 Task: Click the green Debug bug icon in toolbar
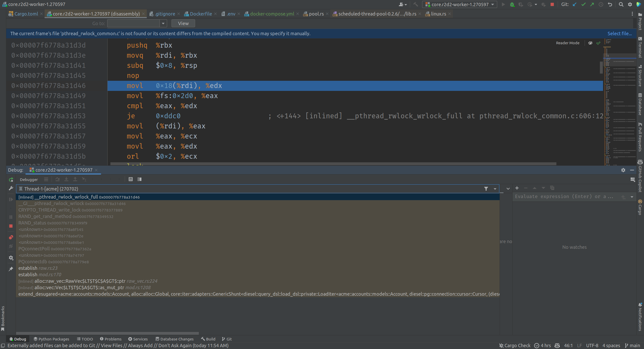(x=512, y=4)
